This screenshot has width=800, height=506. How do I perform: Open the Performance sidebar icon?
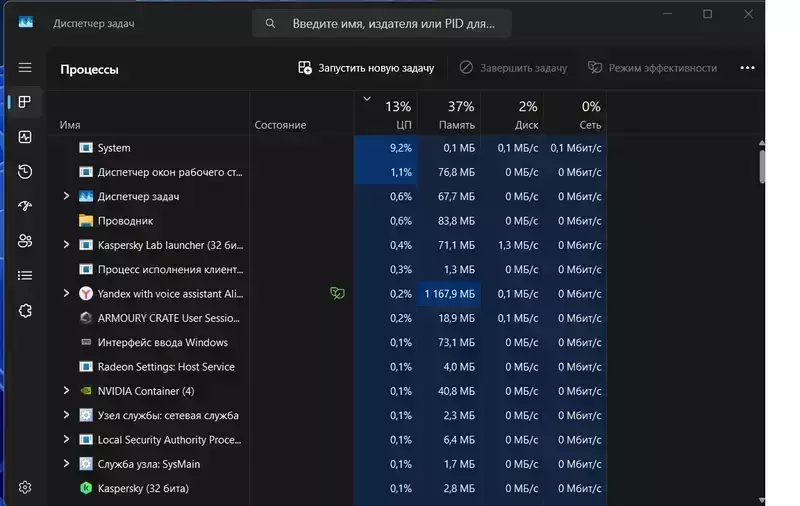[x=24, y=137]
